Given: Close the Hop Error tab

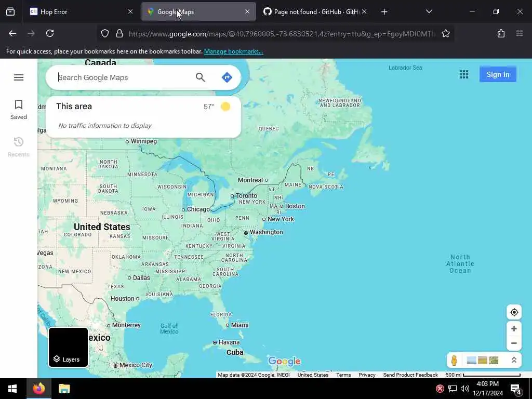Looking at the screenshot, I should click(x=130, y=11).
